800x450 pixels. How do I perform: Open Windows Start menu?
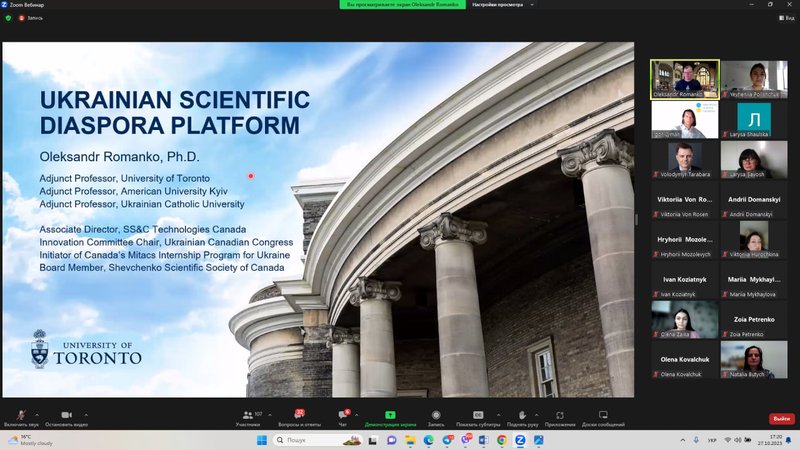(262, 440)
